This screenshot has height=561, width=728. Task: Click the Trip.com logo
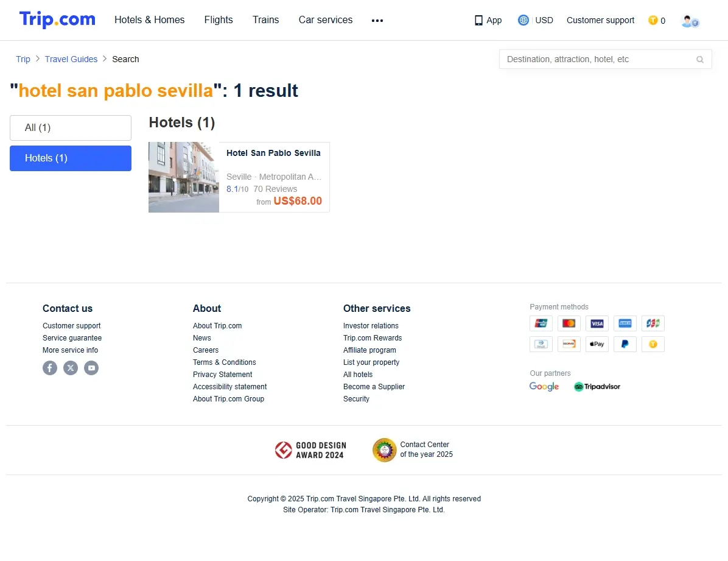tap(57, 19)
